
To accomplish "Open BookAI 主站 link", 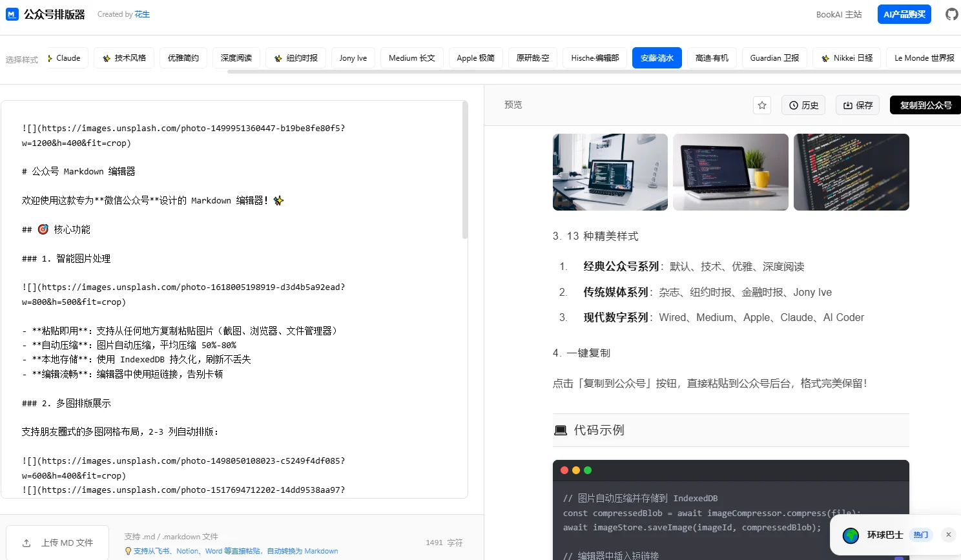I will [x=838, y=14].
